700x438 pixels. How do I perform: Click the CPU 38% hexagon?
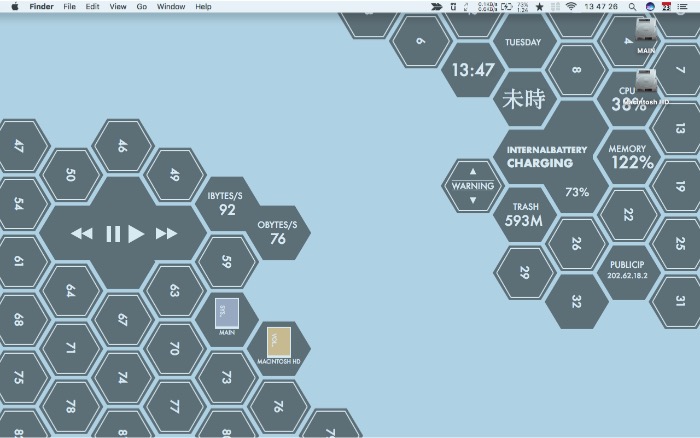click(x=628, y=99)
